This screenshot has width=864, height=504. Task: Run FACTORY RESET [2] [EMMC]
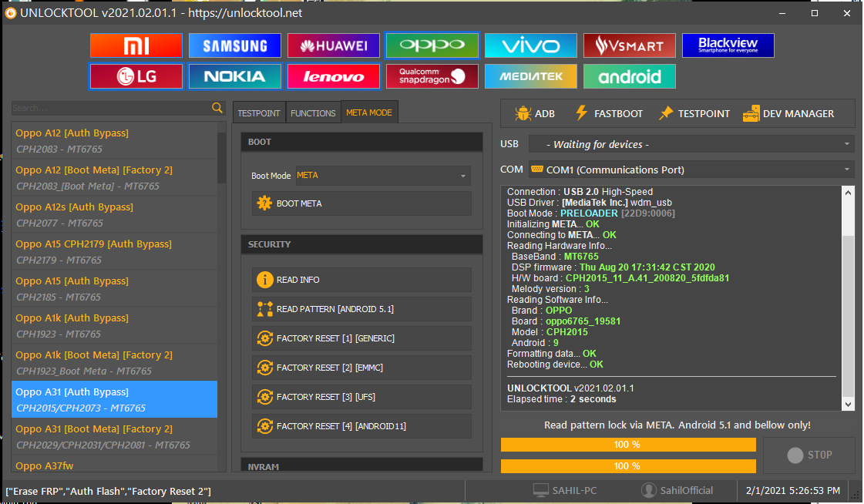(x=361, y=368)
